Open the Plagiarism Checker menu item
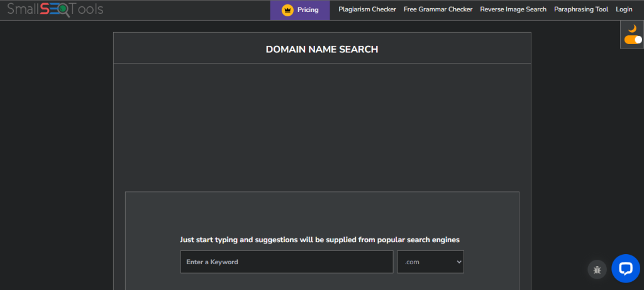The height and width of the screenshot is (290, 644). 367,9
